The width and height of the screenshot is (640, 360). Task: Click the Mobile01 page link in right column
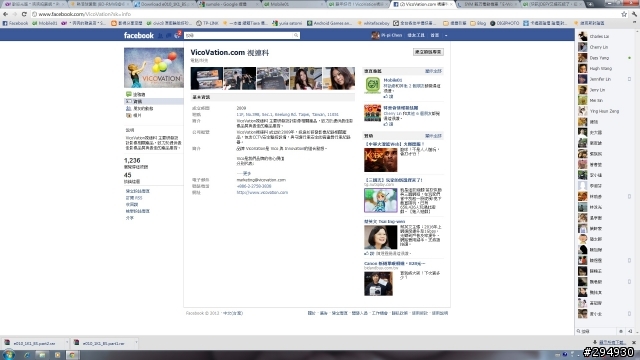pos(393,80)
